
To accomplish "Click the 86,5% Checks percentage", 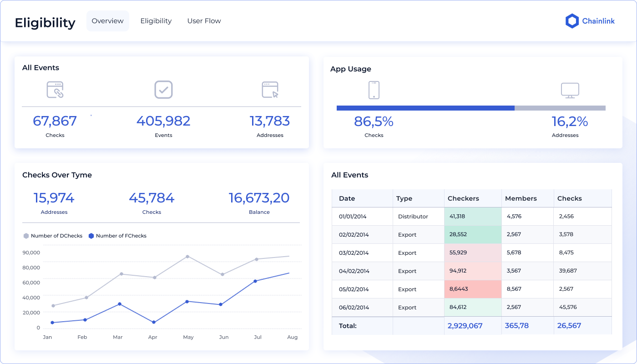I will pos(374,121).
